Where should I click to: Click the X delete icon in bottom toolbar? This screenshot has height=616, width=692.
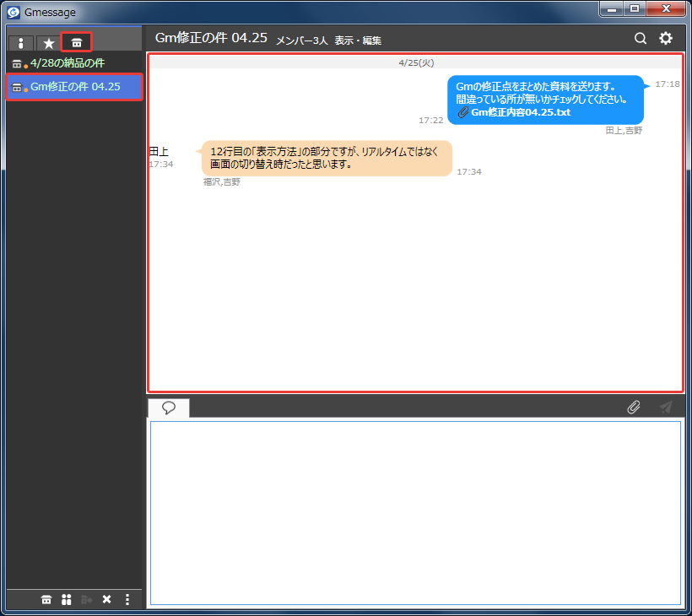tap(106, 599)
